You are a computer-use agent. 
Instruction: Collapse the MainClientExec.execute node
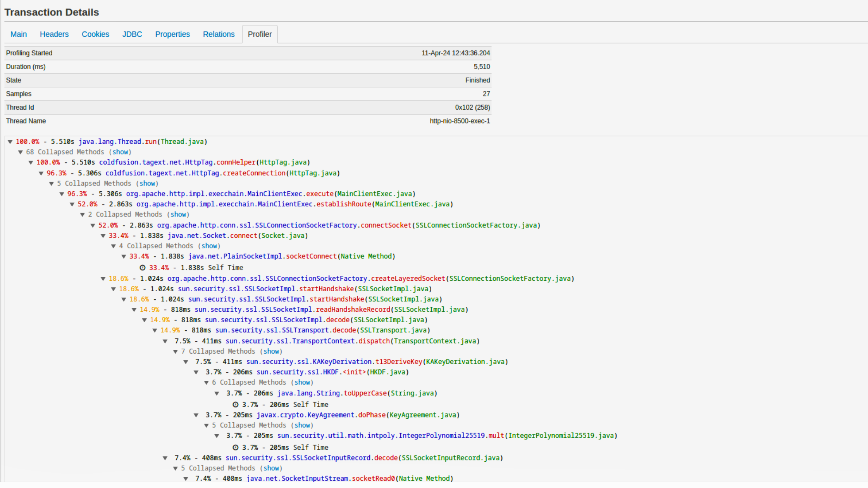[x=62, y=194]
